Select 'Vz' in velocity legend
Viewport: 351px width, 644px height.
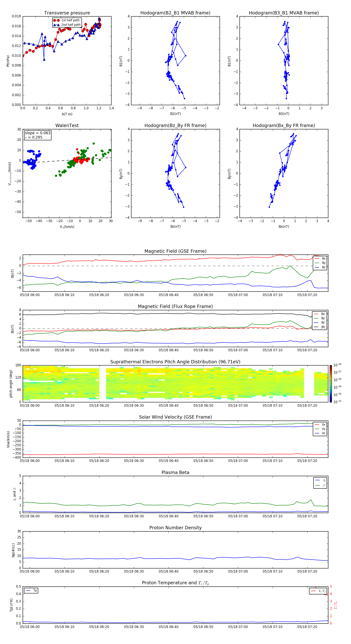tap(320, 433)
